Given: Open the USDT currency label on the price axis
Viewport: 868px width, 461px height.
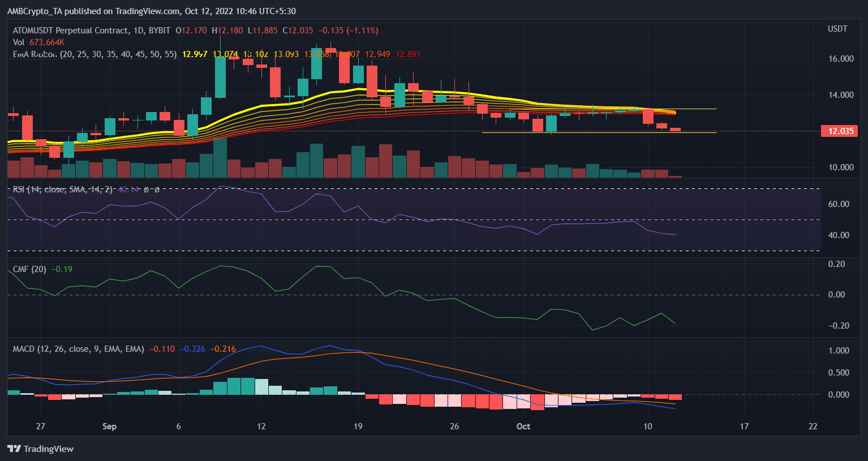Looking at the screenshot, I should [x=837, y=29].
